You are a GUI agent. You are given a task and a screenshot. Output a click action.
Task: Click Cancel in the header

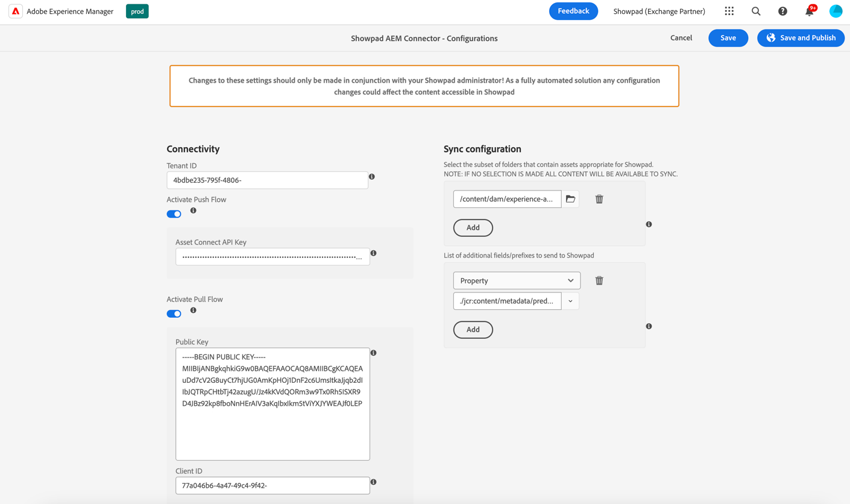[681, 38]
